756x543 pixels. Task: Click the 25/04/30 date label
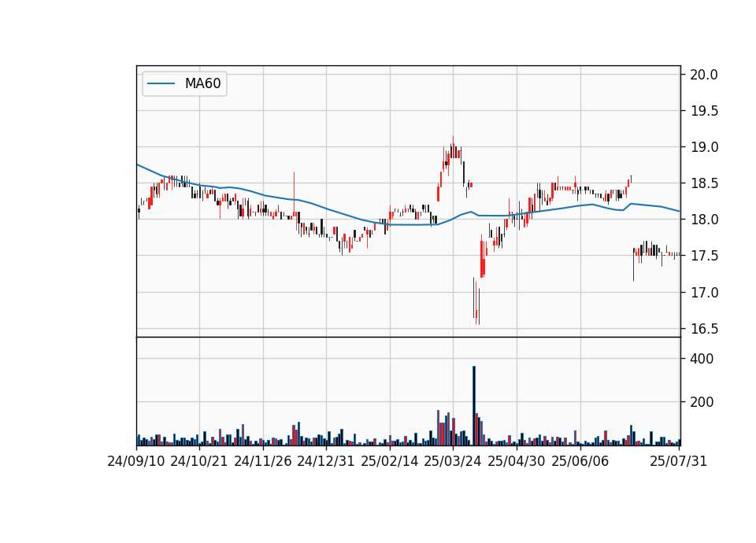517,461
